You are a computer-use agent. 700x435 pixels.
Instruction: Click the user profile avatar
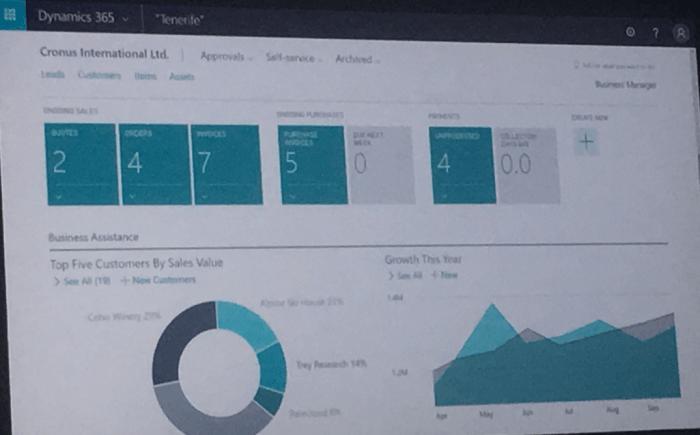[x=679, y=33]
